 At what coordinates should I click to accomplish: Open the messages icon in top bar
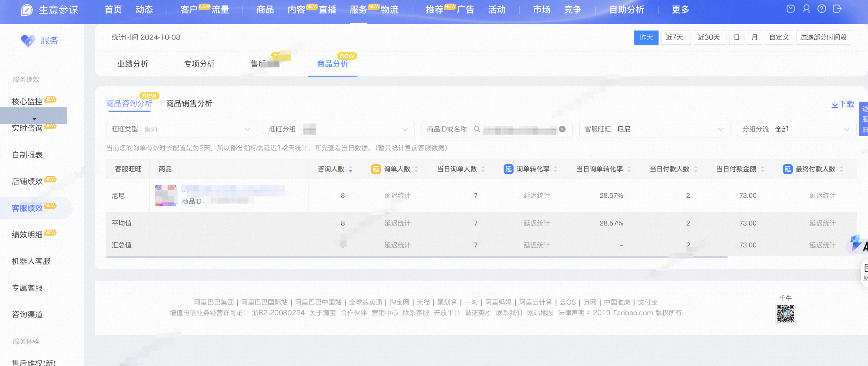(x=790, y=9)
